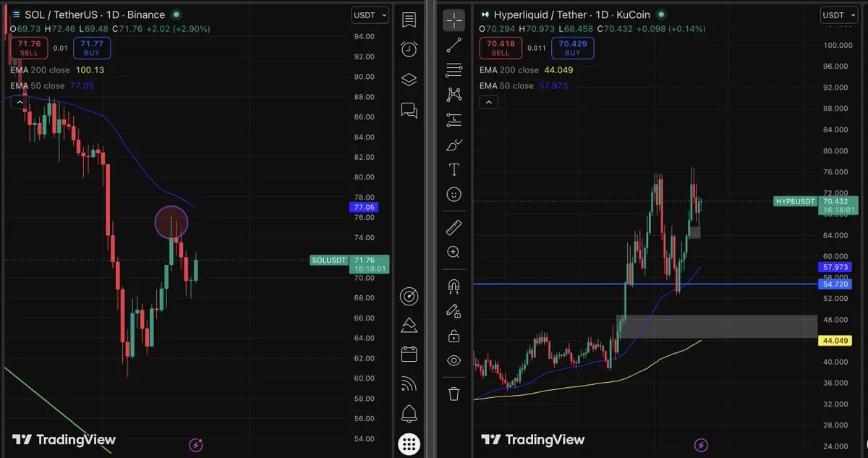Select the Text annotation tool
The width and height of the screenshot is (868, 458).
[454, 169]
